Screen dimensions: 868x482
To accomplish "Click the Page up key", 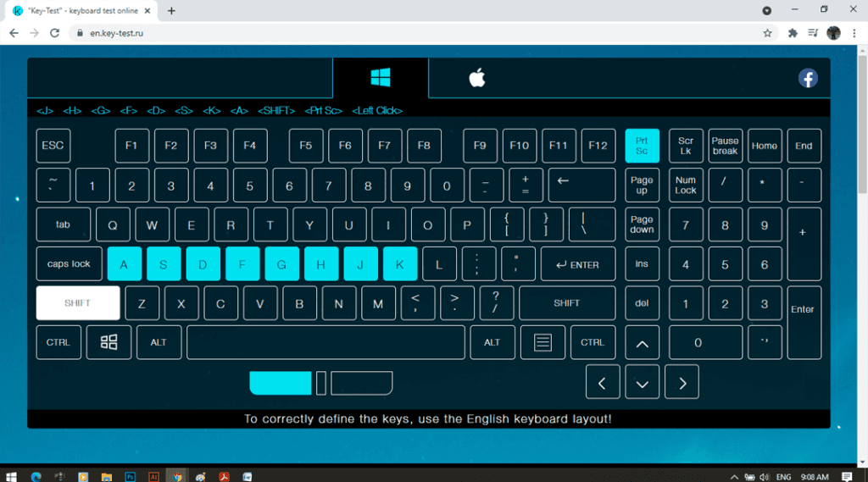I will (643, 185).
